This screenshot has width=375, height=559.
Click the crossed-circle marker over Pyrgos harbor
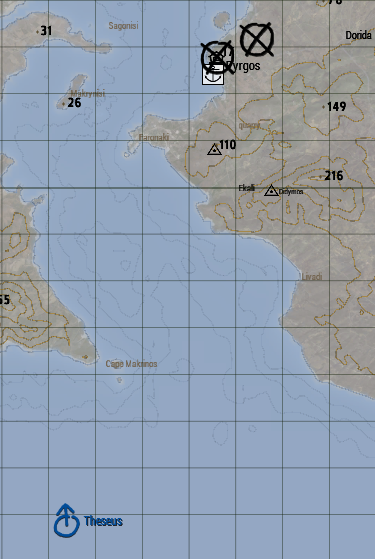coord(217,57)
